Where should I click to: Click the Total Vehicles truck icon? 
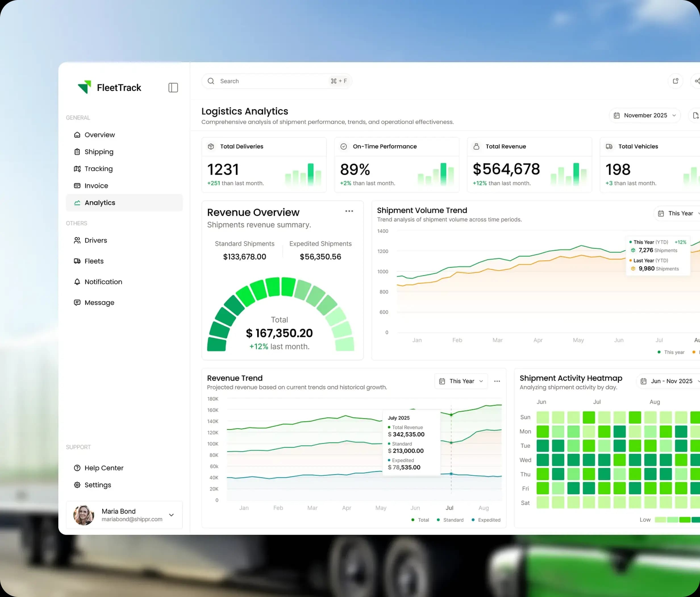[609, 146]
